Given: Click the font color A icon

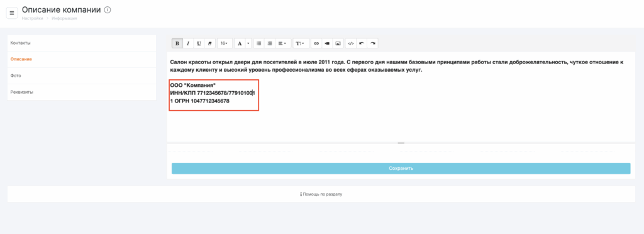Looking at the screenshot, I should point(240,43).
